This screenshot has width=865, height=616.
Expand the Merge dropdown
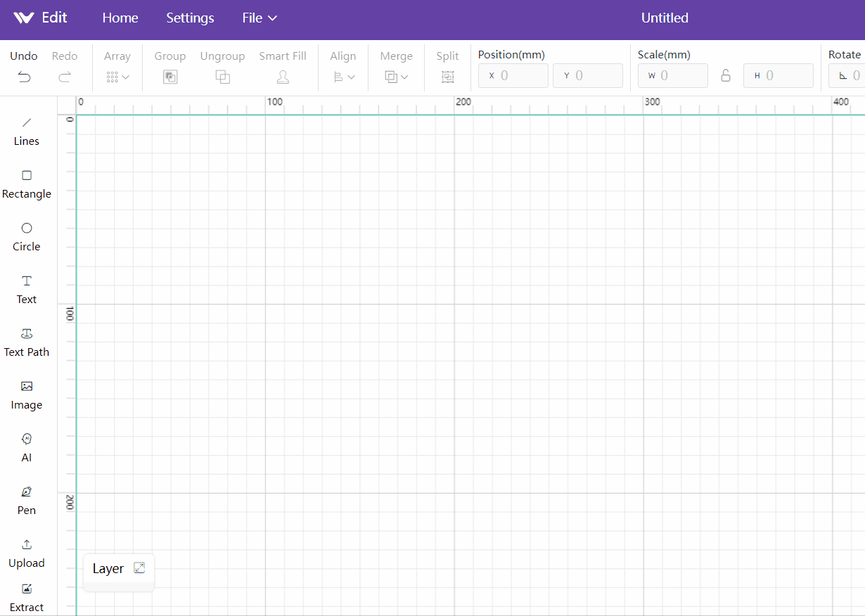[396, 77]
